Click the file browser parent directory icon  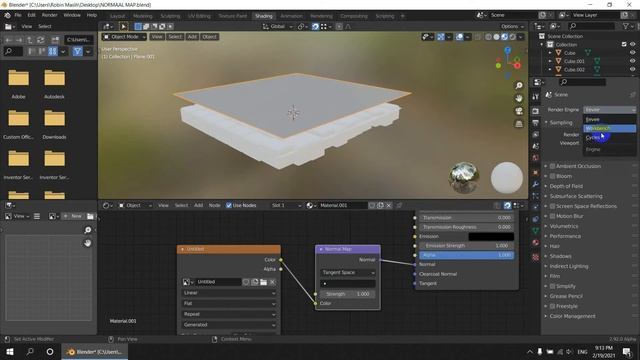click(30, 40)
